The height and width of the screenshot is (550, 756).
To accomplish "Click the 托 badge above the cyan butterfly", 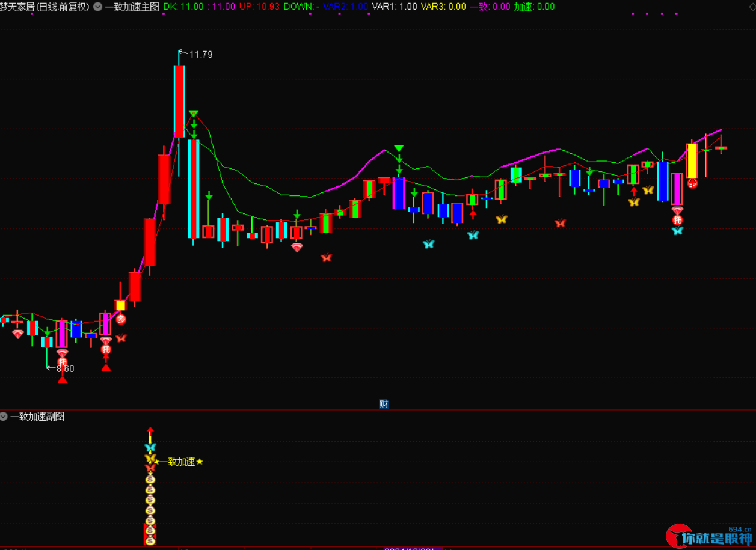I will 677,220.
